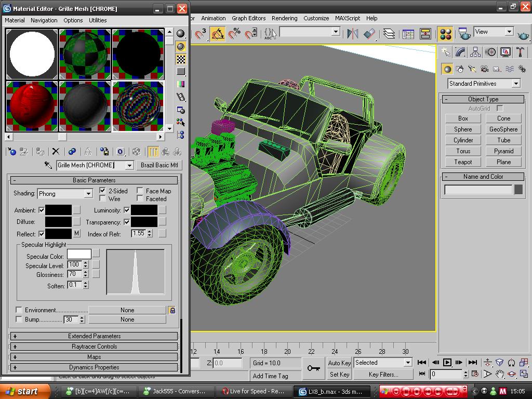Click the Brazil Basic Mtl type button

click(x=159, y=165)
